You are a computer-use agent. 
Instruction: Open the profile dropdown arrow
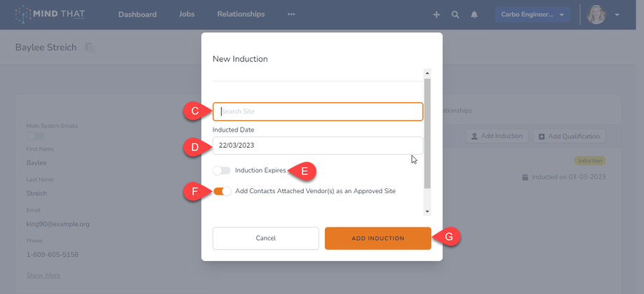[617, 15]
